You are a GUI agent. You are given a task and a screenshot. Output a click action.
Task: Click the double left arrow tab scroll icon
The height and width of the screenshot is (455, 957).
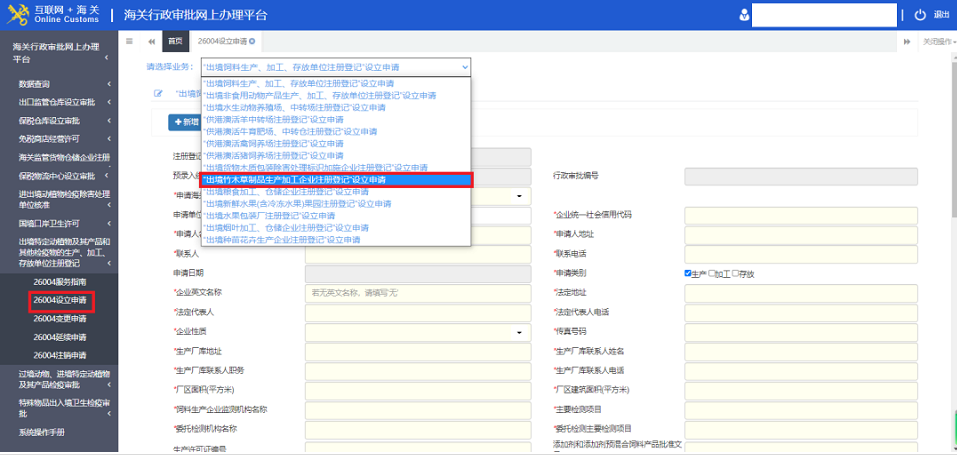coord(151,41)
